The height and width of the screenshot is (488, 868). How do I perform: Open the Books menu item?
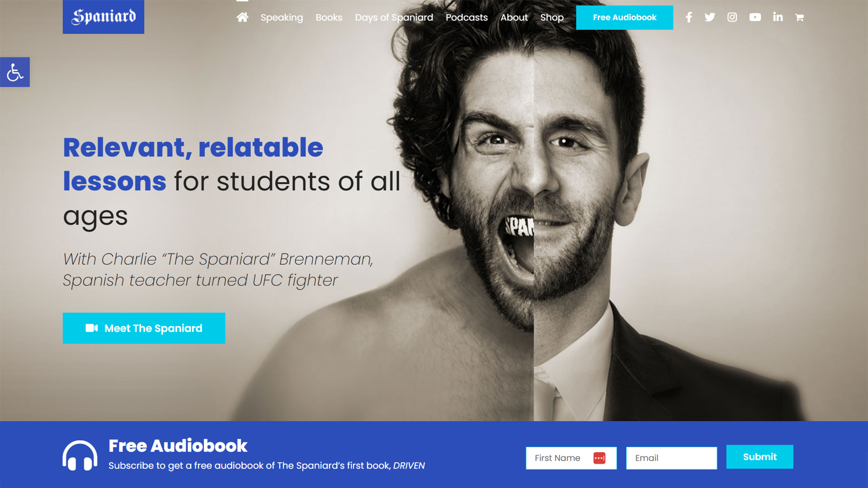click(329, 18)
